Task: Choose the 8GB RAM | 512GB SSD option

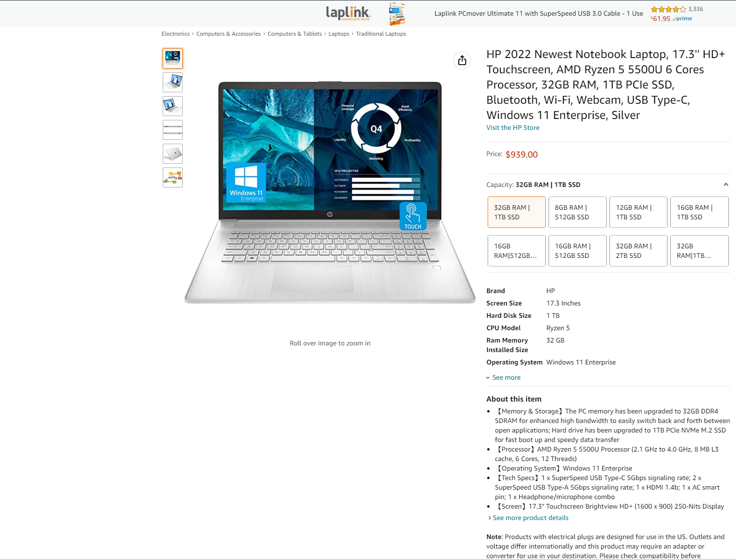Action: (578, 212)
